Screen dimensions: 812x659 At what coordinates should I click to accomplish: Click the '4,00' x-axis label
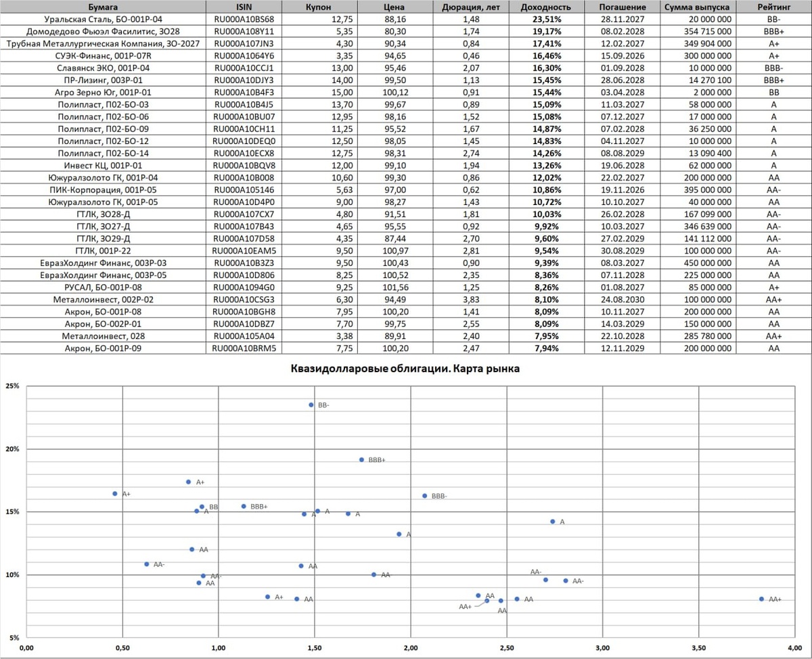click(795, 647)
